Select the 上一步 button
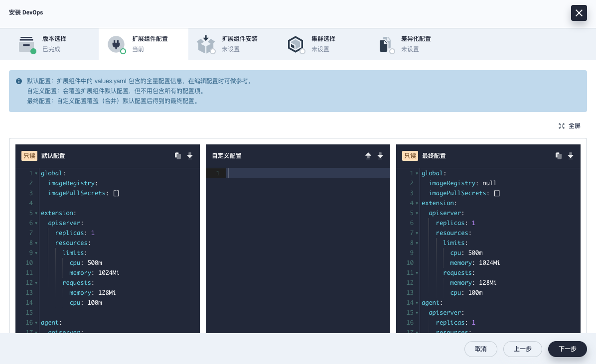Image resolution: width=596 pixels, height=364 pixels. click(522, 349)
